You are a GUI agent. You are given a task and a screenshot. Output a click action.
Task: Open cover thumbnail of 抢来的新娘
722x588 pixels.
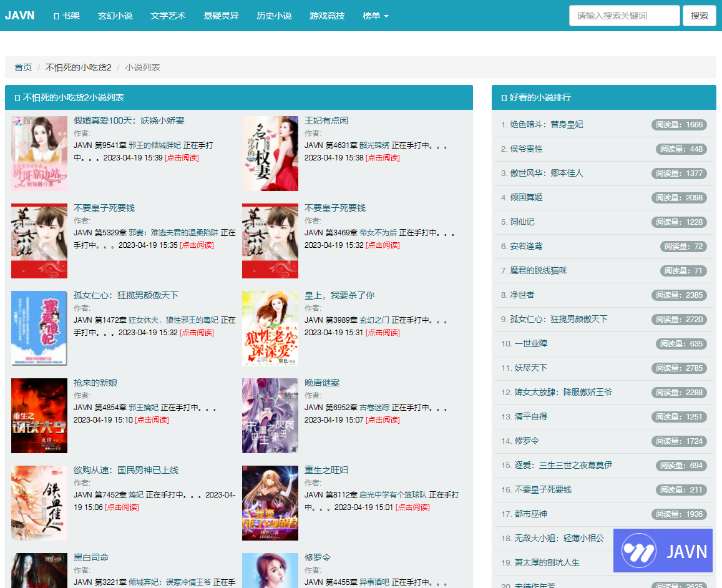(x=39, y=416)
